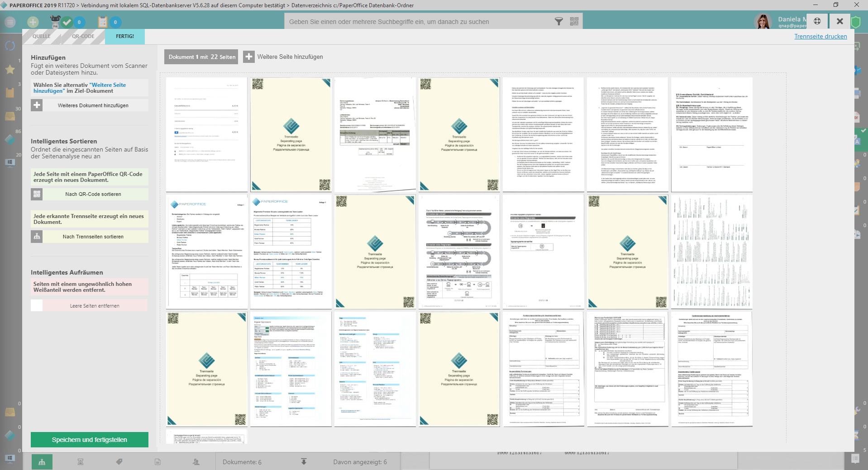Image resolution: width=868 pixels, height=470 pixels.
Task: Click the QR-code search icon
Action: (x=574, y=22)
